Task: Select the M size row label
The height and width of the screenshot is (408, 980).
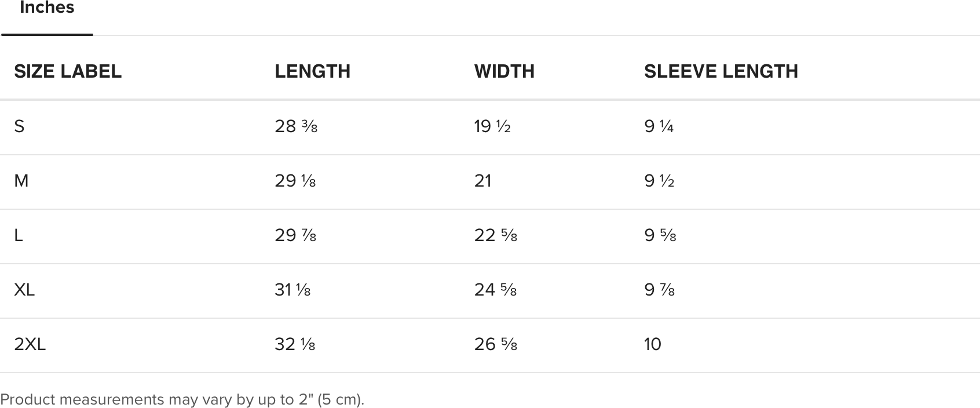Action: tap(21, 181)
